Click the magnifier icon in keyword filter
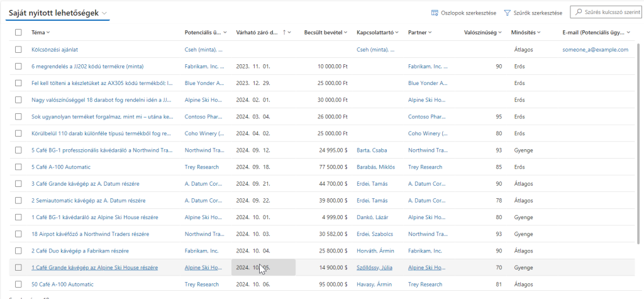644x299 pixels. point(579,13)
